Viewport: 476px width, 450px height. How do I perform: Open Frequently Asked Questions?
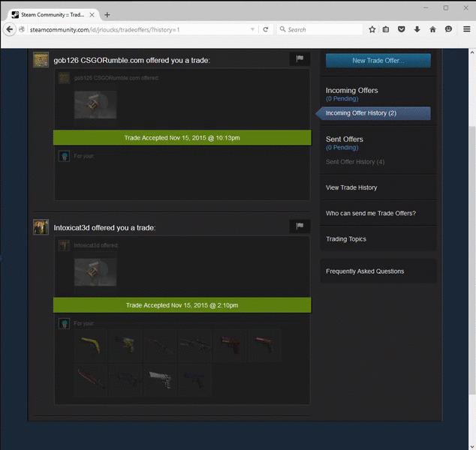365,271
